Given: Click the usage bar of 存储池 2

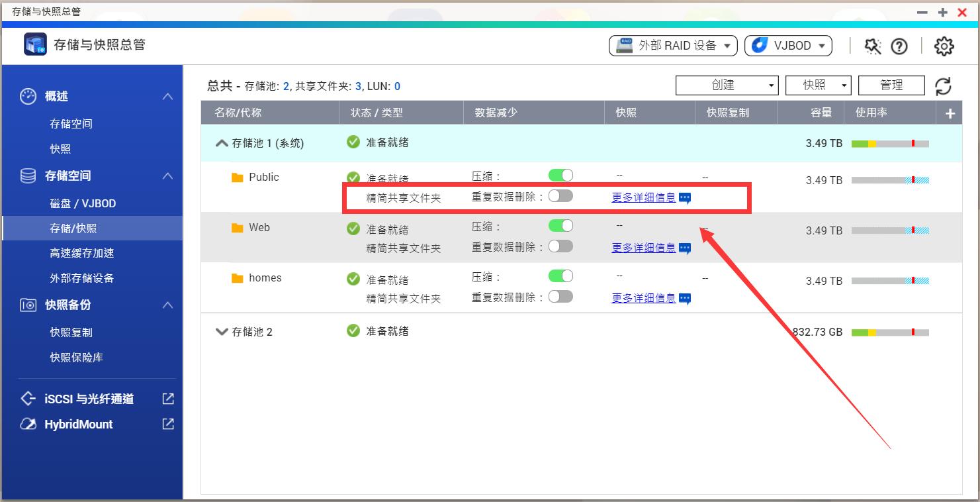Looking at the screenshot, I should coord(890,331).
